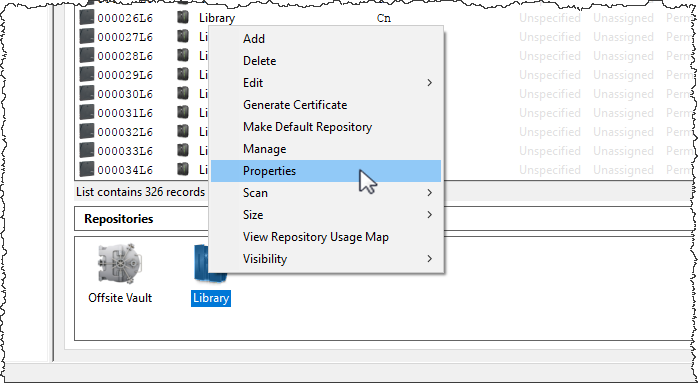This screenshot has width=698, height=383.
Task: Click library icon in 000031L6 row
Action: pyautogui.click(x=183, y=113)
